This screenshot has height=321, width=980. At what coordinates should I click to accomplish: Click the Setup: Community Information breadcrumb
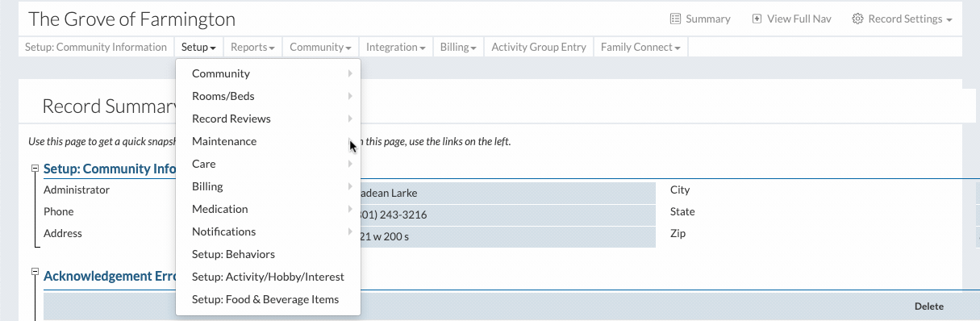96,47
